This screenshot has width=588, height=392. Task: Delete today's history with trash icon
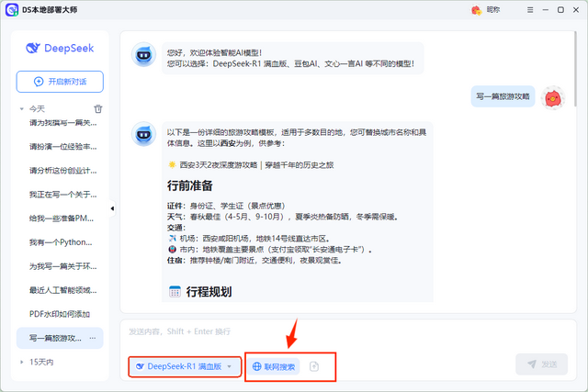coord(98,108)
